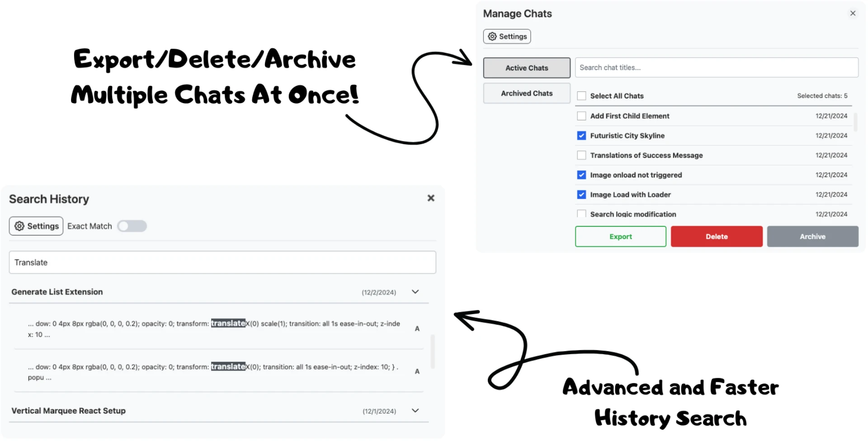868x441 pixels.
Task: Enable the Exact Match toggle
Action: [132, 226]
